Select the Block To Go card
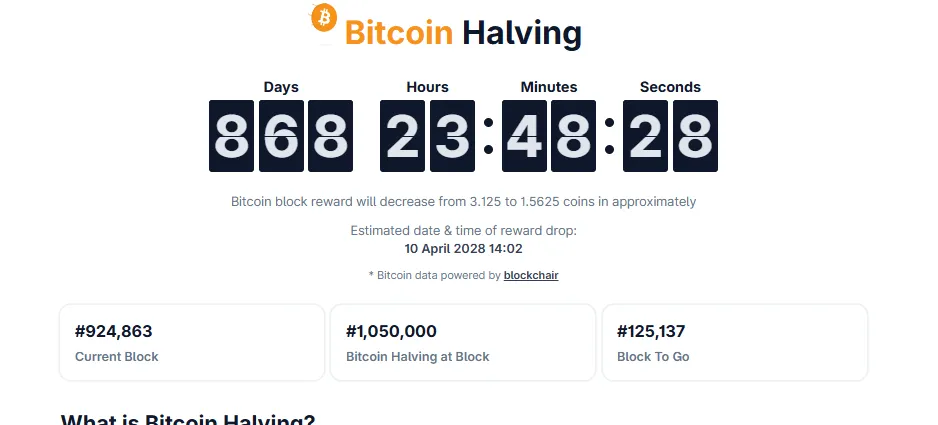938x425 pixels. [x=734, y=343]
